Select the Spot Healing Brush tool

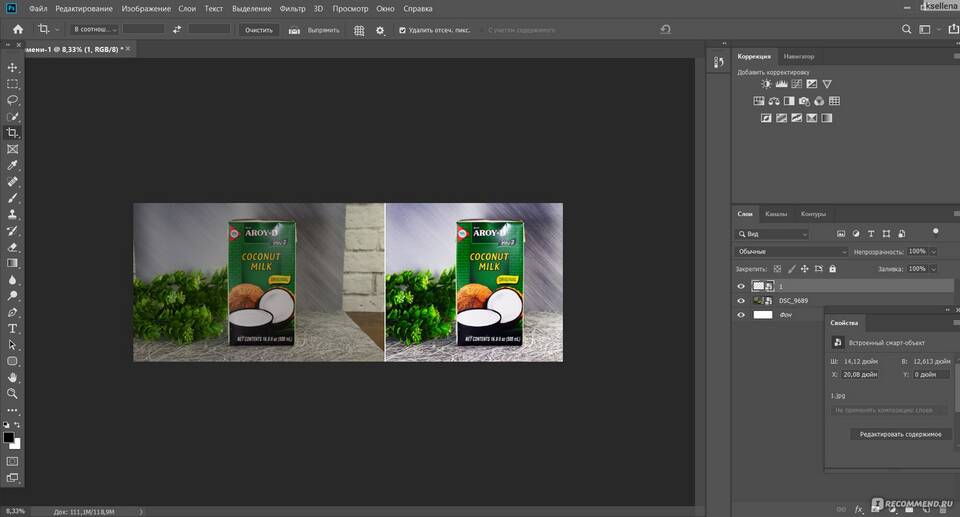click(12, 181)
